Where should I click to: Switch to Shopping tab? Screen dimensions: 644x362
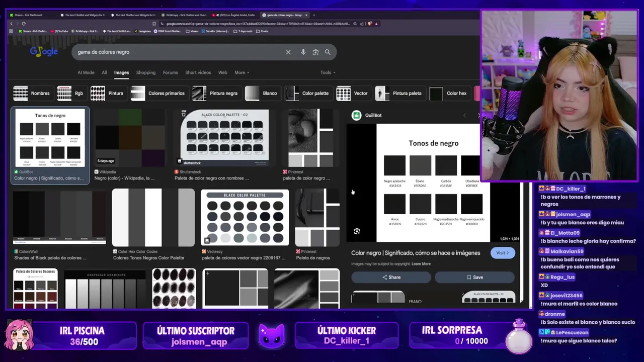coord(146,72)
